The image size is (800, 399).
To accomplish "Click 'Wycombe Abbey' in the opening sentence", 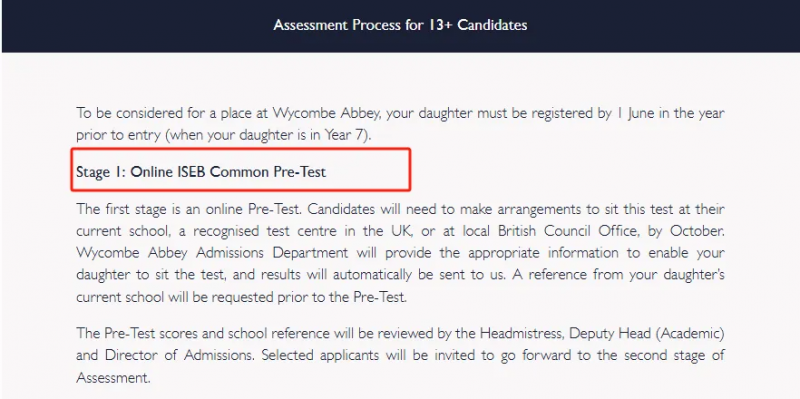I will (x=327, y=113).
